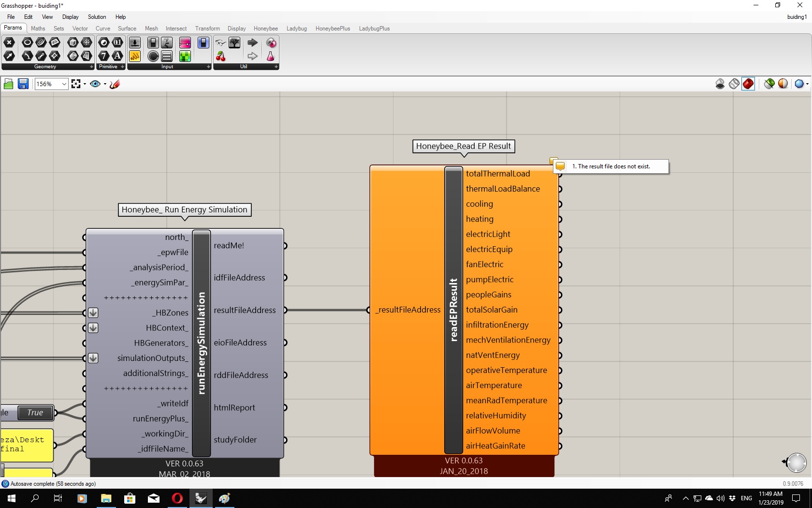The width and height of the screenshot is (812, 508).
Task: Click the resultFileAddress output grip
Action: click(x=286, y=310)
